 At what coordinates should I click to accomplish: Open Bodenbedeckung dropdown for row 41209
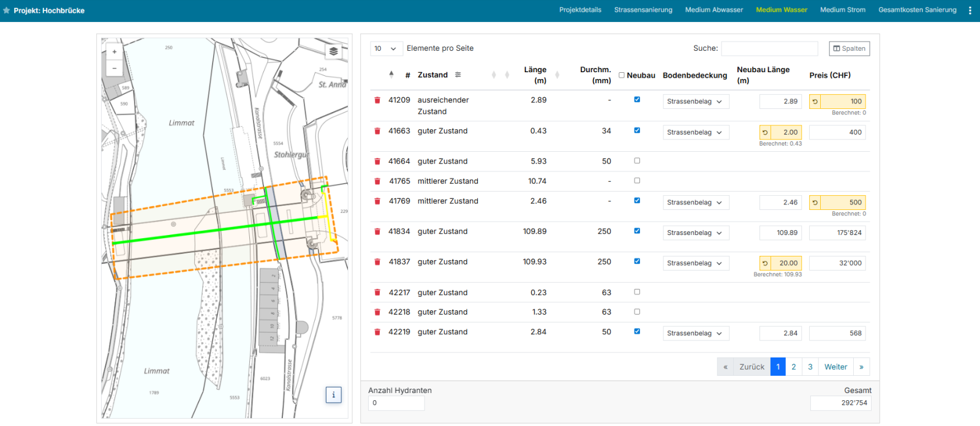click(x=696, y=102)
